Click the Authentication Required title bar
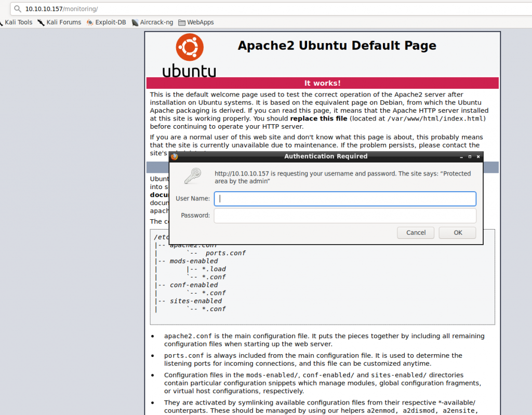 pos(326,156)
